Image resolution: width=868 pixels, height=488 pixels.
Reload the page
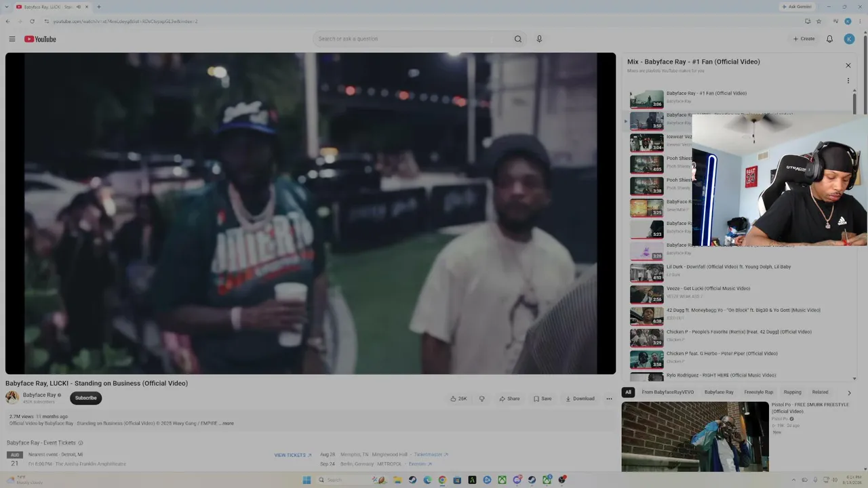tap(32, 21)
